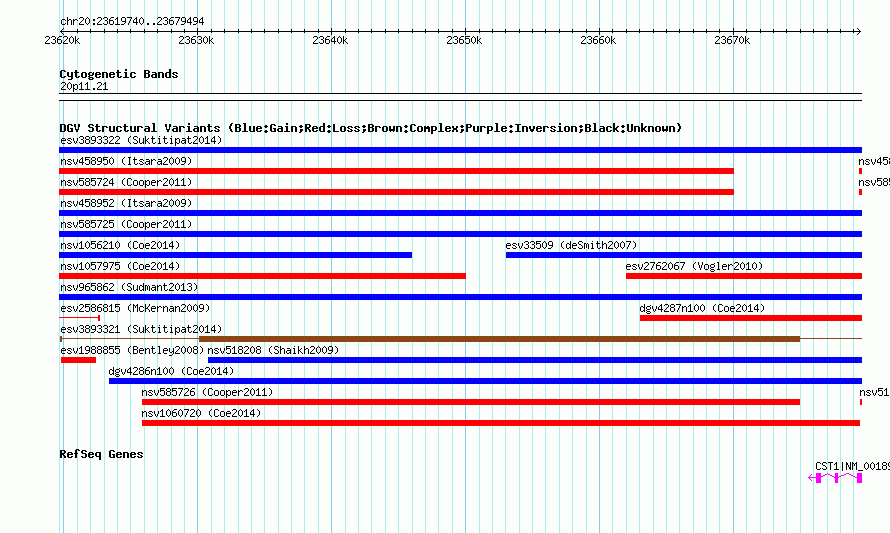This screenshot has width=890, height=533.
Task: Click the Cytogenetic Bands track title
Action: pos(119,74)
